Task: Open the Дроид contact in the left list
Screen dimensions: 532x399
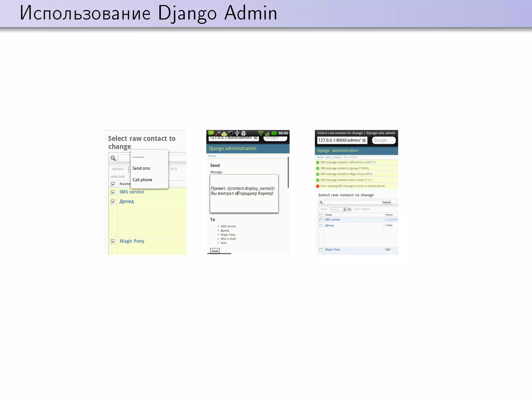Action: coord(127,201)
